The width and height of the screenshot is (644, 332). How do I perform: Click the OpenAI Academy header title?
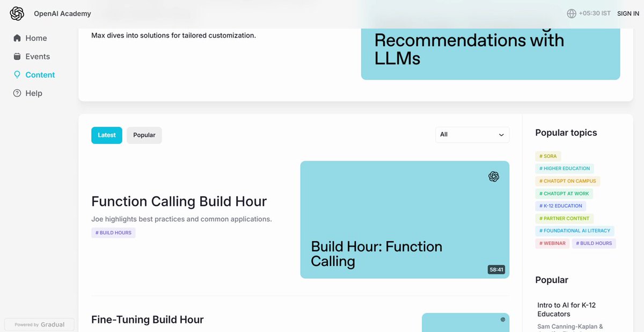[62, 13]
